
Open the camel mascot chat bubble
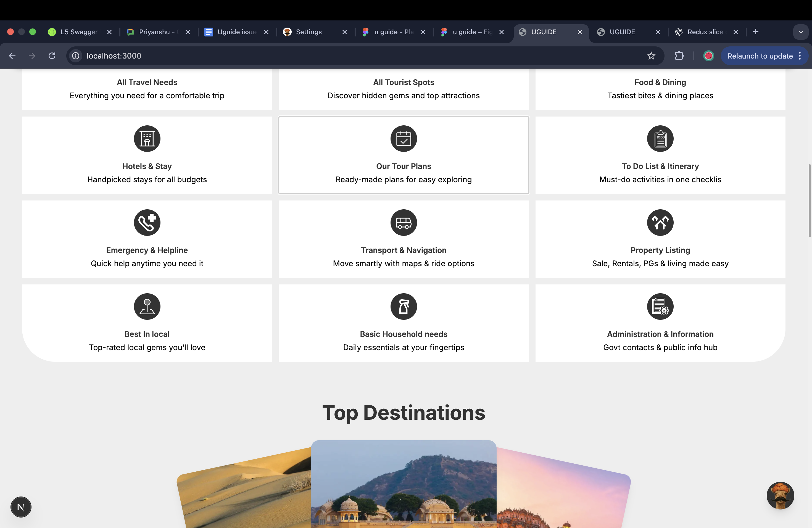point(780,495)
